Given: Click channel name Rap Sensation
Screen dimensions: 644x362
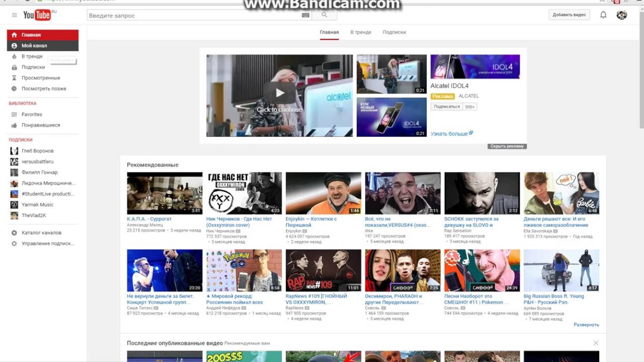Looking at the screenshot, I should coord(458,231).
